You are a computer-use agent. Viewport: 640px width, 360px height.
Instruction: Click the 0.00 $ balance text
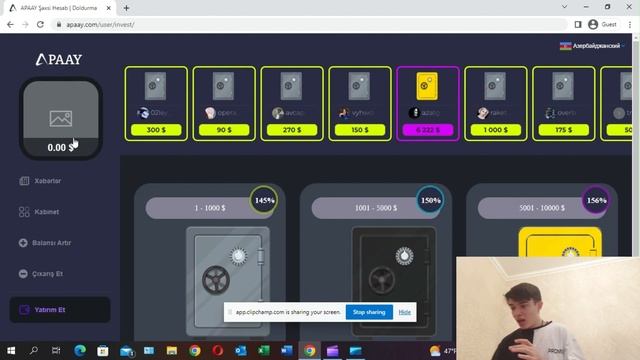(61, 148)
